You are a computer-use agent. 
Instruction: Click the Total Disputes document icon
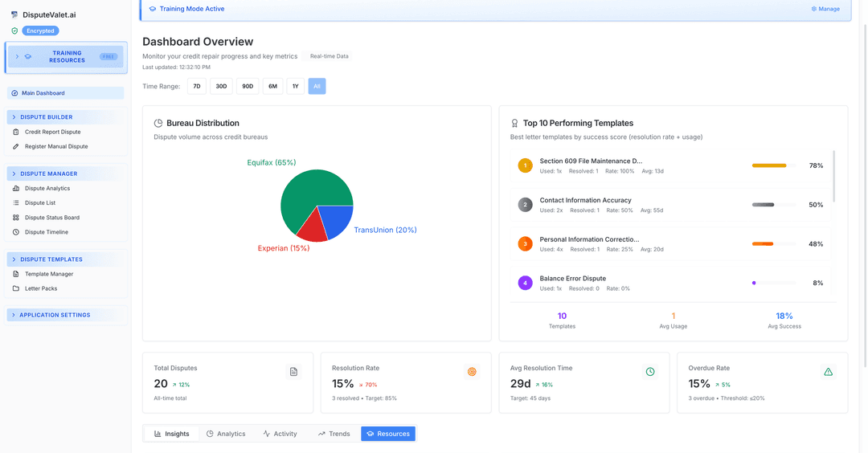[x=293, y=372]
